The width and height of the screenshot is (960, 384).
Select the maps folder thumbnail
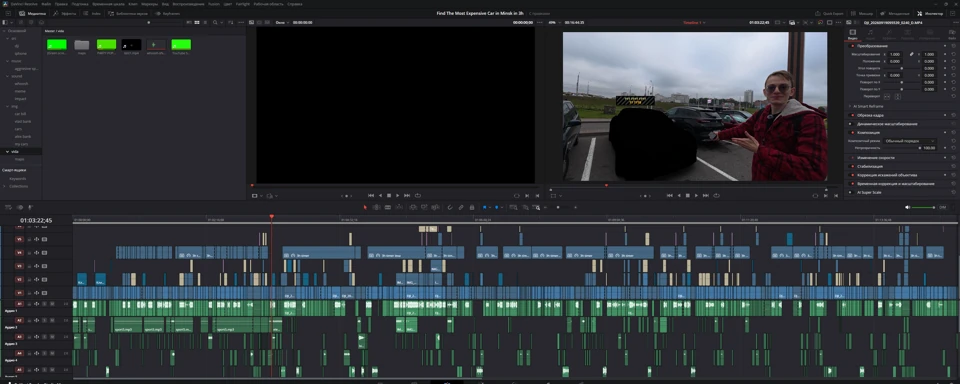[x=81, y=45]
